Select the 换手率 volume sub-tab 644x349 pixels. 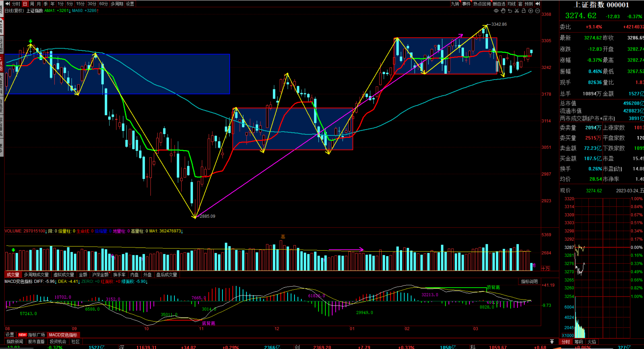119,274
